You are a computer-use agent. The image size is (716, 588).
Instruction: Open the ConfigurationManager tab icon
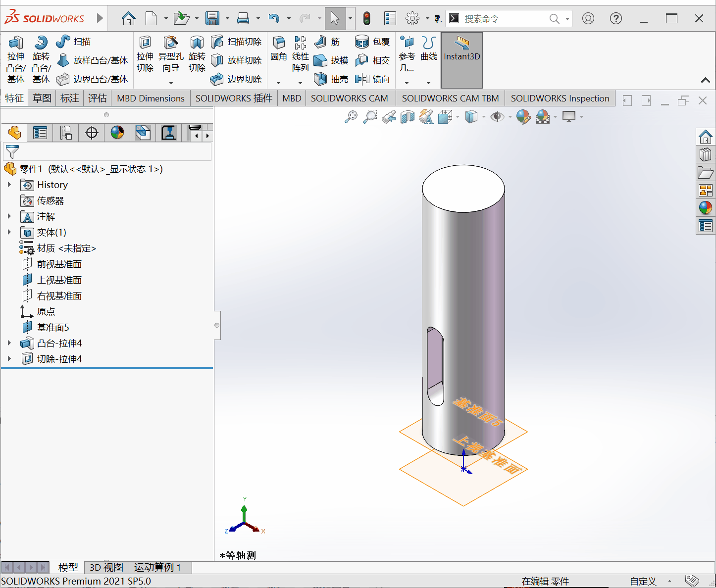tap(66, 133)
